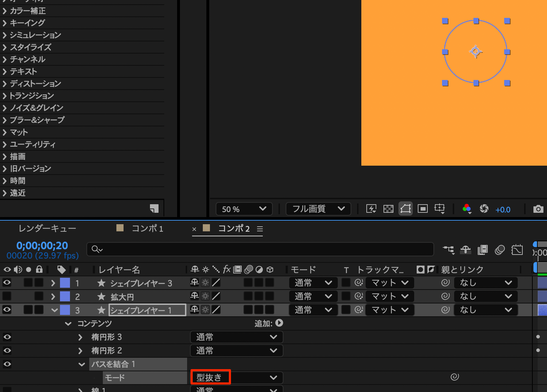
Task: Hide the シェイプレイヤー 3 layer
Action: (7, 283)
